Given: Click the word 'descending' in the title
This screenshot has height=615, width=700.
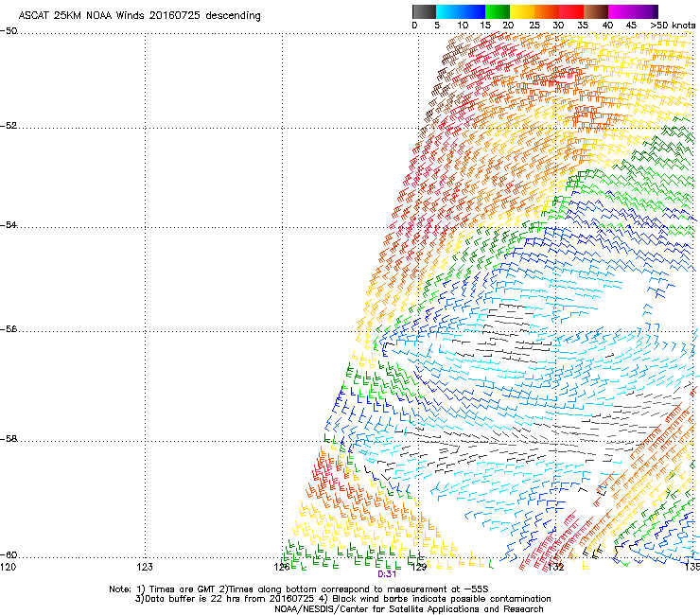Looking at the screenshot, I should click(233, 16).
